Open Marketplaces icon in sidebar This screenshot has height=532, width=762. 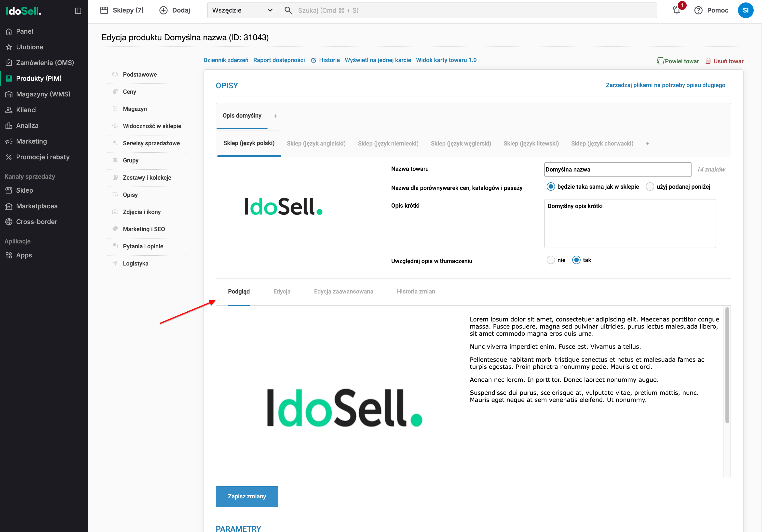coord(9,206)
